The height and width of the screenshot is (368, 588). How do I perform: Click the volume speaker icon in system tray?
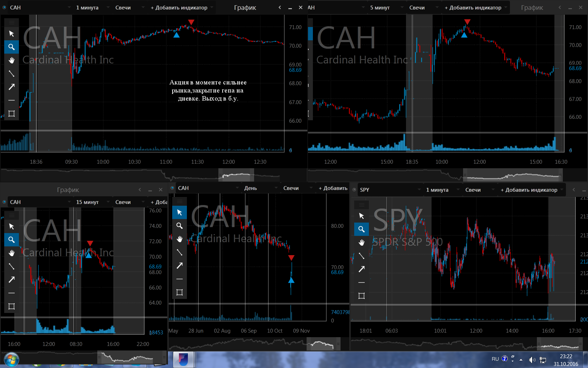[x=532, y=360]
